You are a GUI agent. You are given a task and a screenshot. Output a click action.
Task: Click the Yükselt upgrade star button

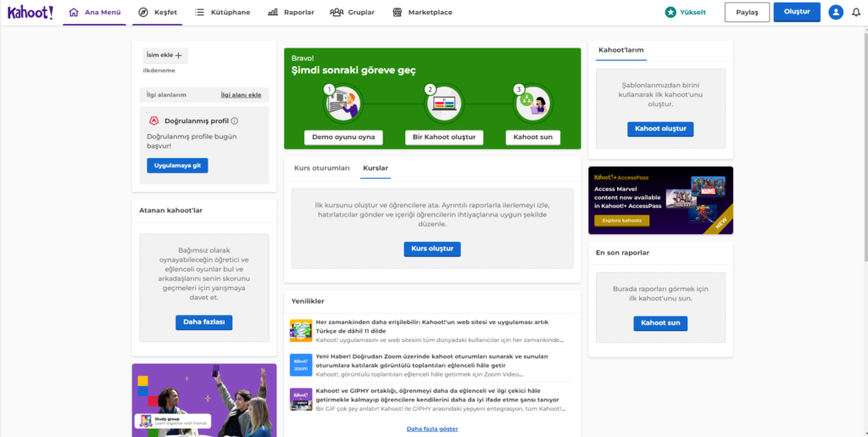coord(685,12)
